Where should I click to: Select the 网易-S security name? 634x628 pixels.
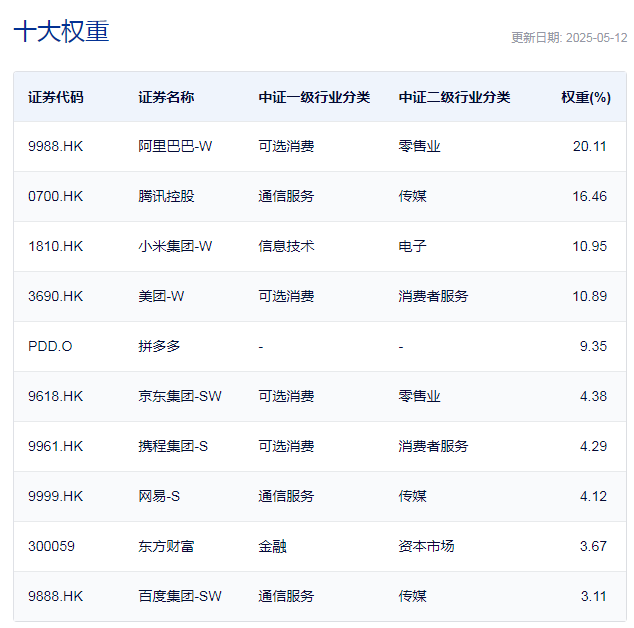(x=159, y=496)
